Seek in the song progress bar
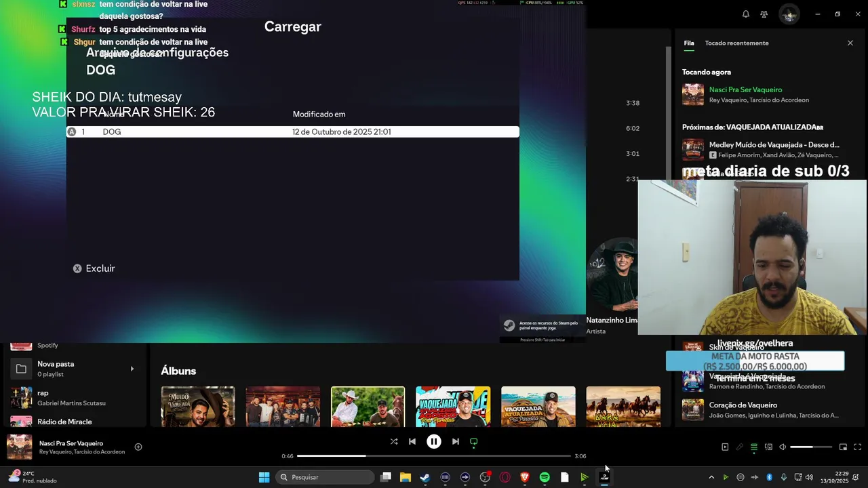868x488 pixels. pos(434,456)
